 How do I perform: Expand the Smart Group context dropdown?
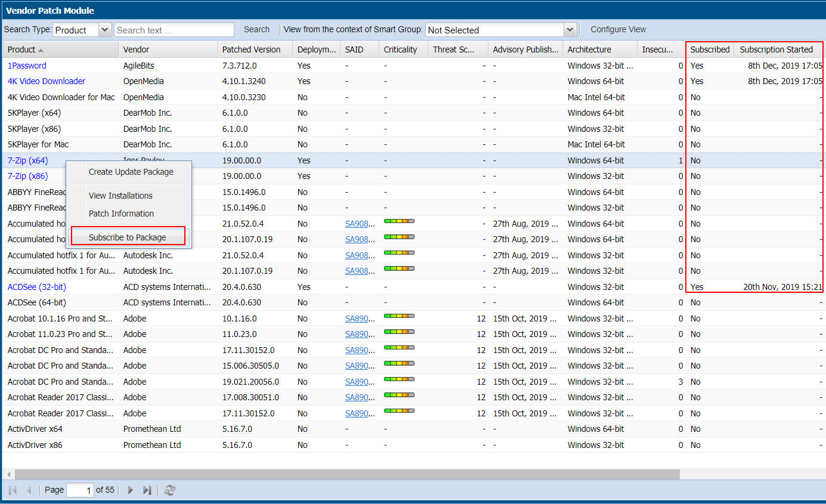point(570,30)
